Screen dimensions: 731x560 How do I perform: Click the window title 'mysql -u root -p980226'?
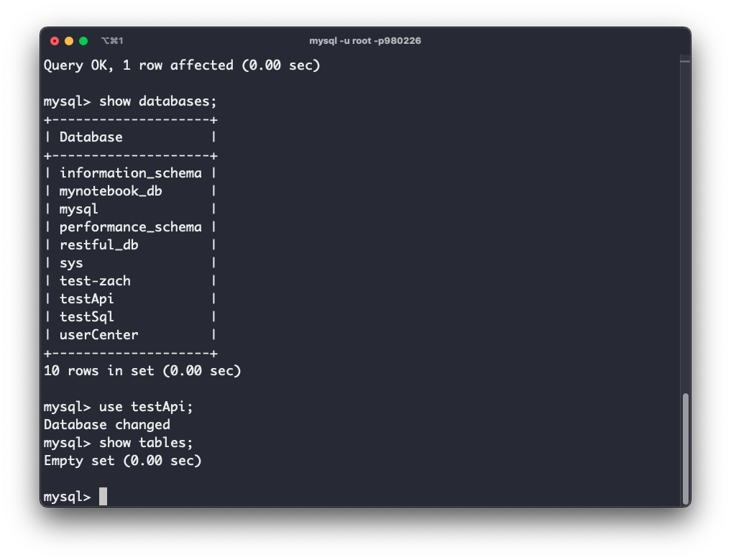click(365, 41)
